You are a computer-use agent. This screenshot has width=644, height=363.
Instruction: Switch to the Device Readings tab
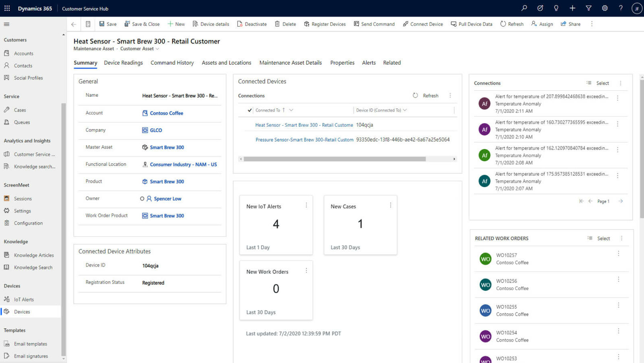(x=123, y=63)
